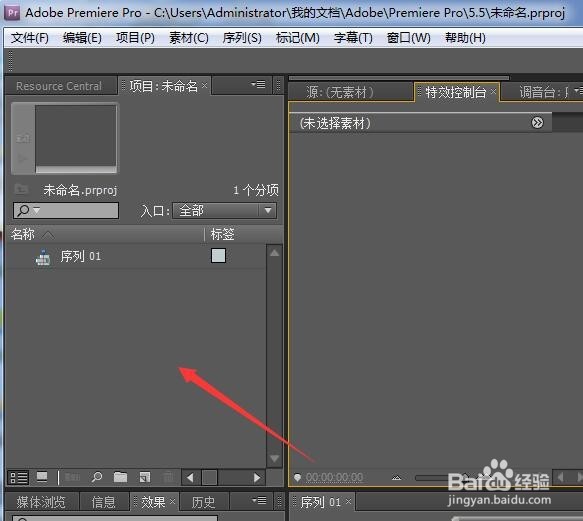Open the 窗口(W) menu
Screen dimensions: 583x521
[409, 38]
